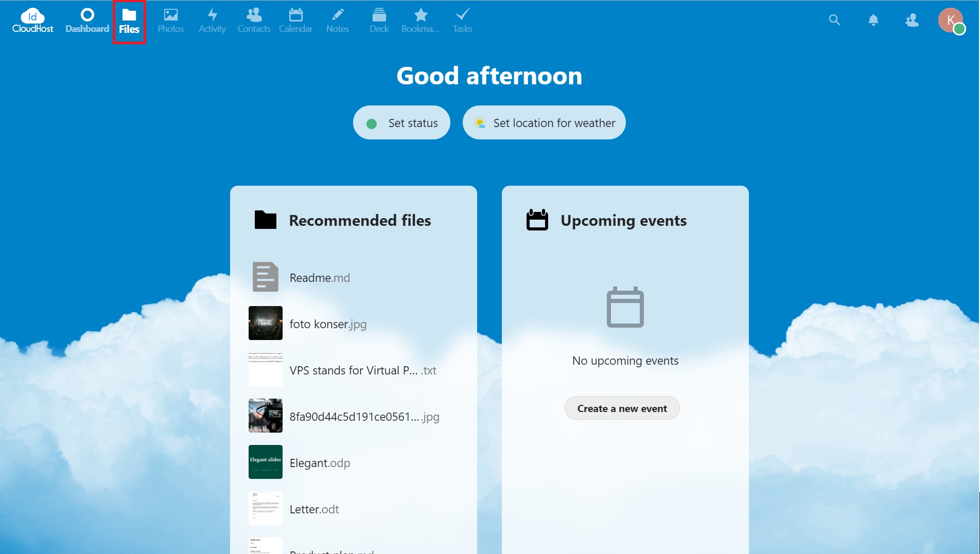This screenshot has height=554, width=980.
Task: Open the Calendar app
Action: click(295, 21)
